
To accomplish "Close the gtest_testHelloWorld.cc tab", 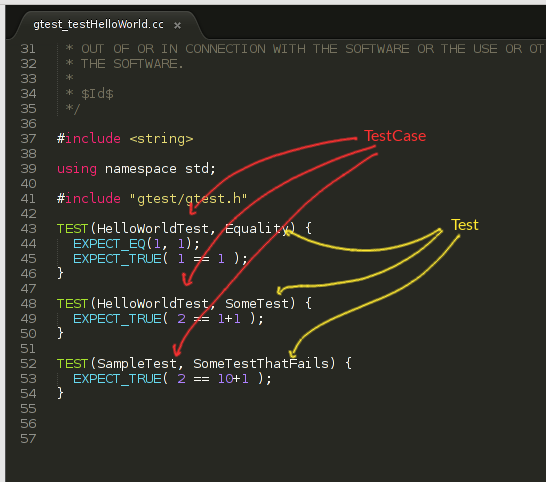I will [177, 25].
